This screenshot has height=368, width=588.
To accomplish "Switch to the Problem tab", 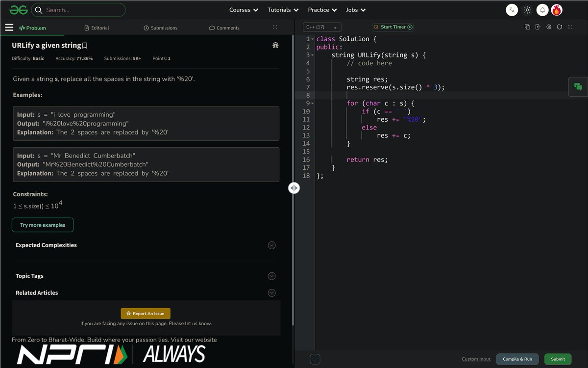I will tap(32, 28).
